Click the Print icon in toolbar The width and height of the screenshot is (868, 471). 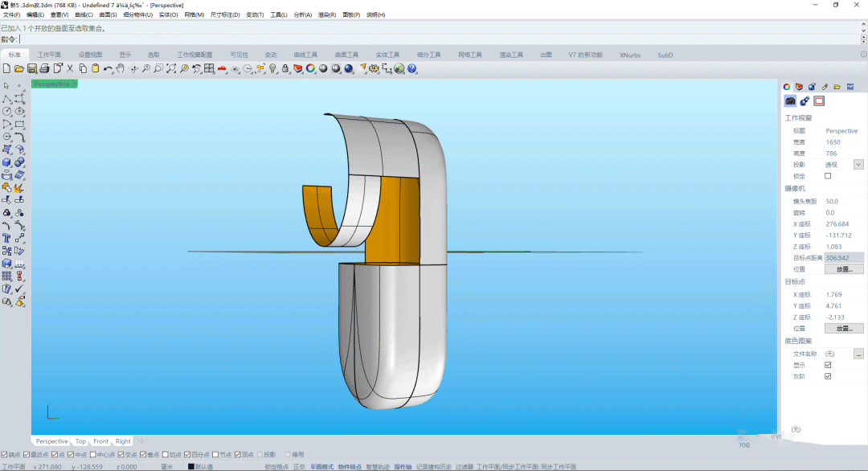click(45, 69)
